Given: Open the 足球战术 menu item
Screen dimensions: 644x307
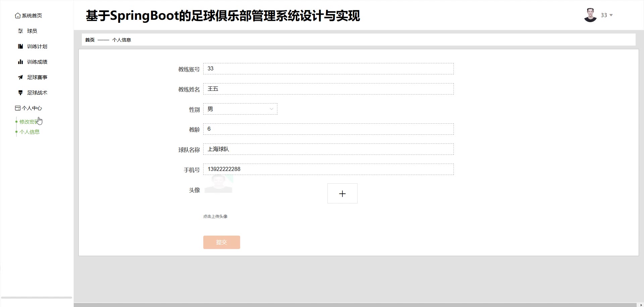Looking at the screenshot, I should 37,93.
